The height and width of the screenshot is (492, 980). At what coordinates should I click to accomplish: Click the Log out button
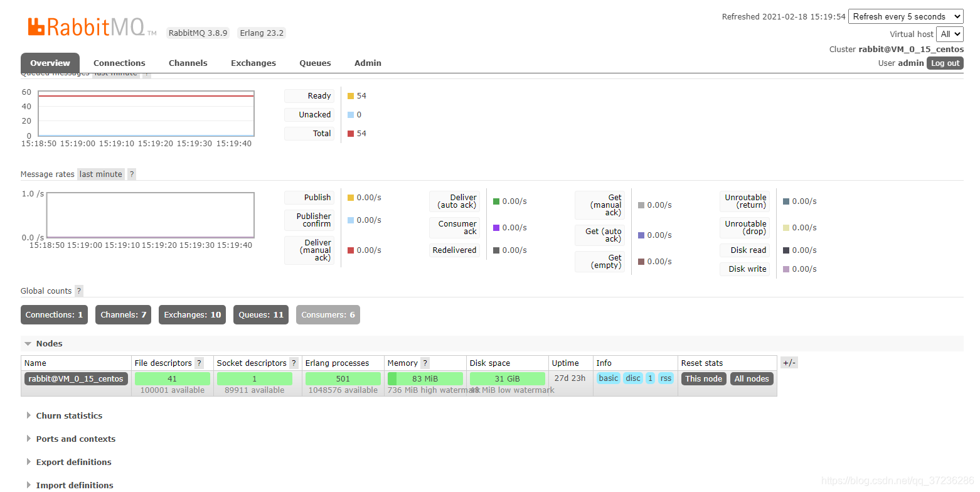[x=945, y=63]
